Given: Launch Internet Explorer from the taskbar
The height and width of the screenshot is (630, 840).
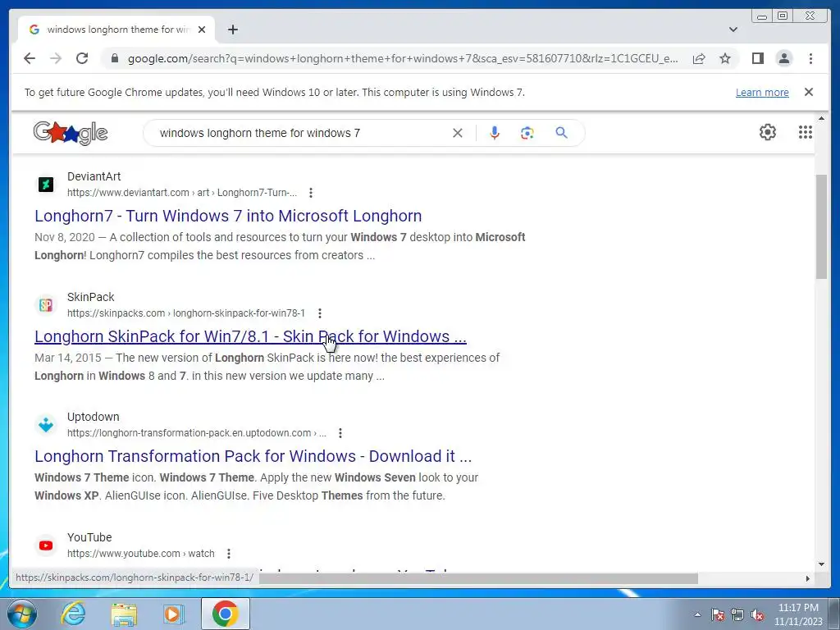Looking at the screenshot, I should (x=73, y=614).
